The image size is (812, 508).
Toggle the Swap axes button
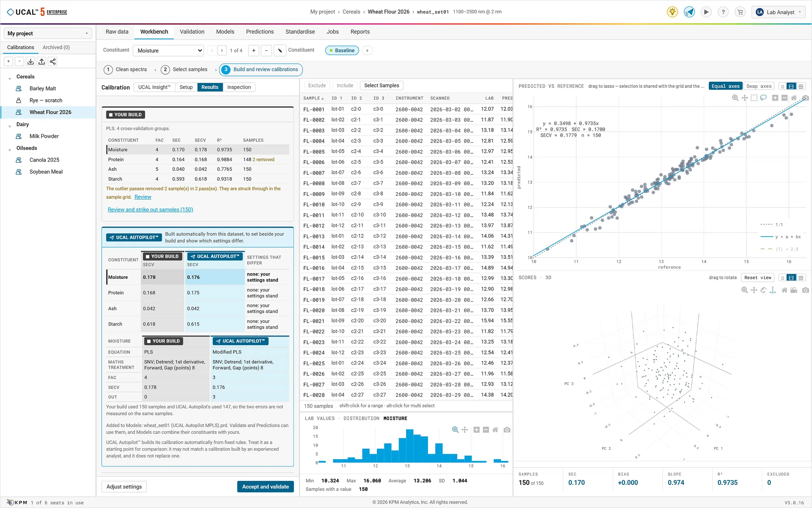point(759,86)
